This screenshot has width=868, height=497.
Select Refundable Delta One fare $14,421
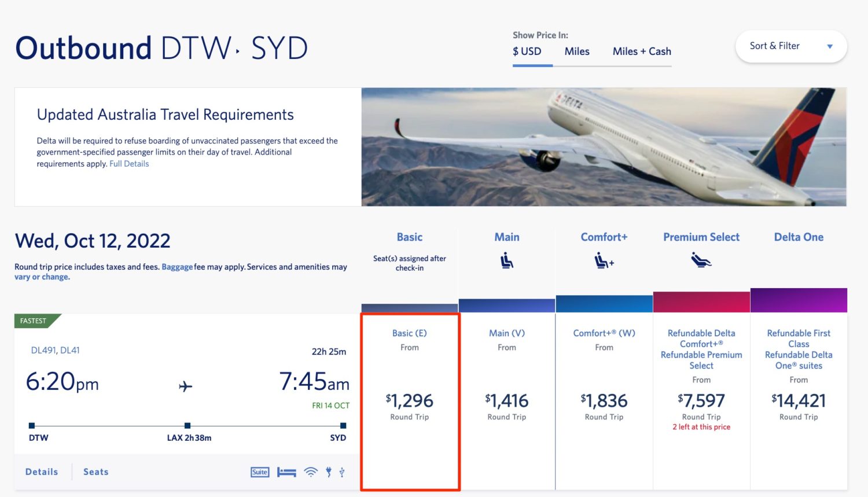click(799, 402)
